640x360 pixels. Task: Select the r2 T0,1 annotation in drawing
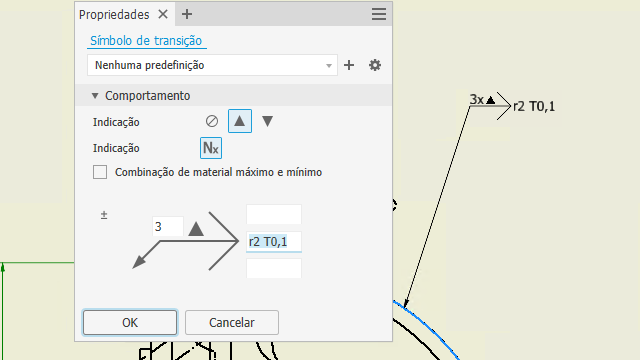[x=534, y=107]
